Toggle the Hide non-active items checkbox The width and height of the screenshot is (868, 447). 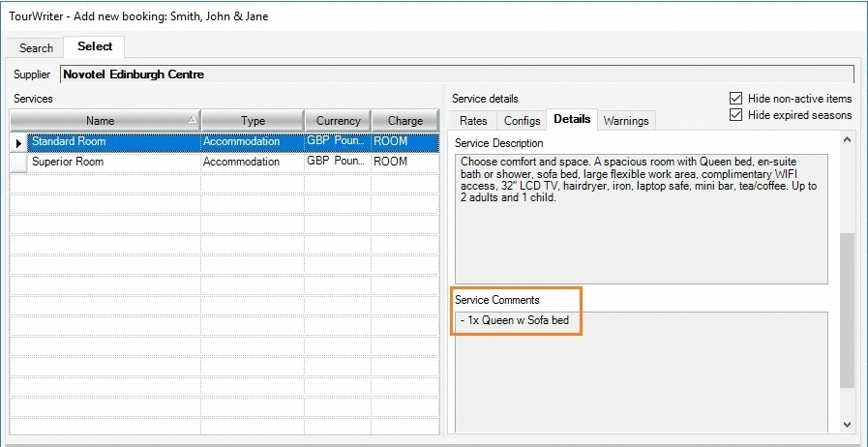point(736,99)
